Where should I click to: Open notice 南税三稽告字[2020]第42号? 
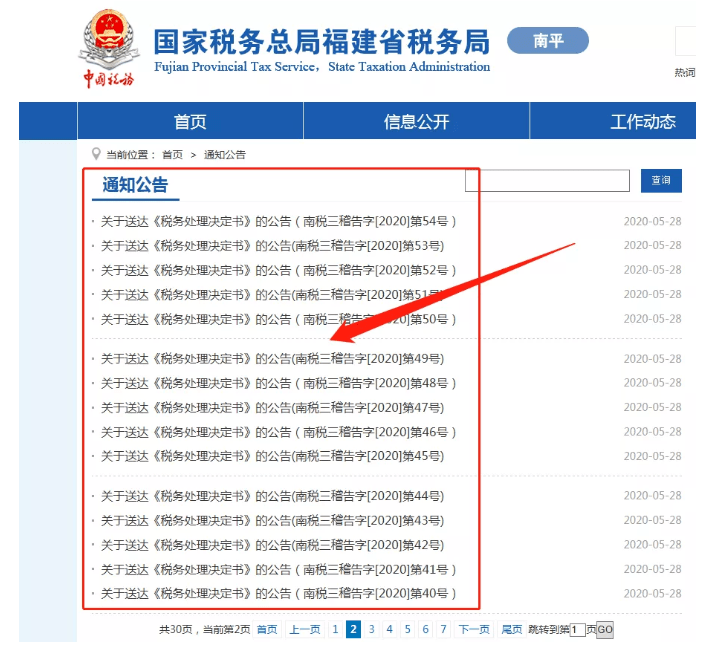pos(273,545)
